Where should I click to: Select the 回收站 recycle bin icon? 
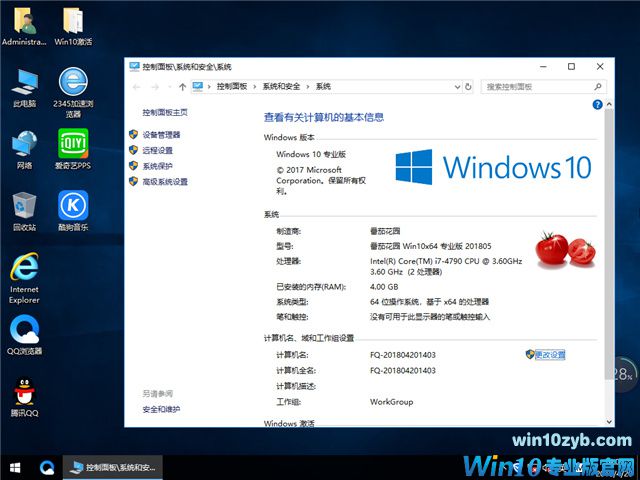click(24, 211)
